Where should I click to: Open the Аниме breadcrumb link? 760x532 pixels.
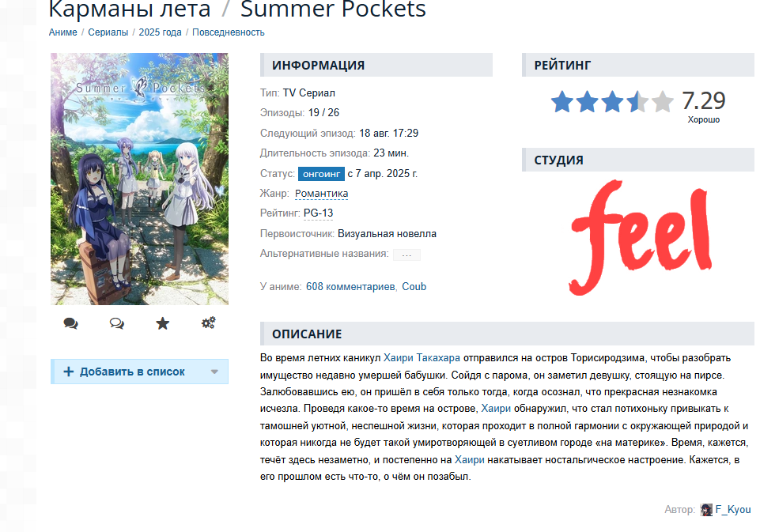coord(63,32)
